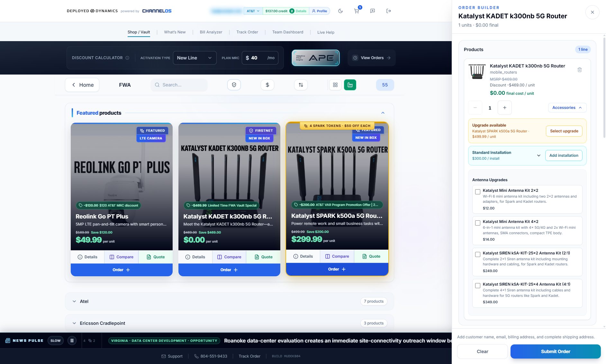Click the Plan MRC amount field
Image resolution: width=606 pixels, height=364 pixels.
(260, 58)
